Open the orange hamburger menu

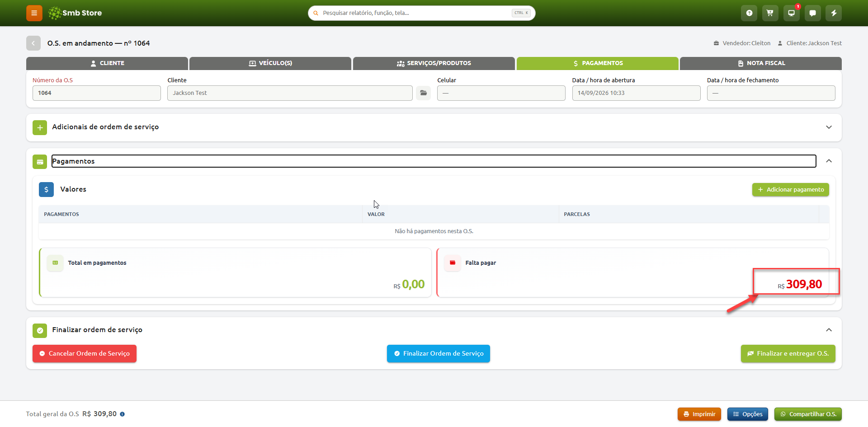point(34,13)
